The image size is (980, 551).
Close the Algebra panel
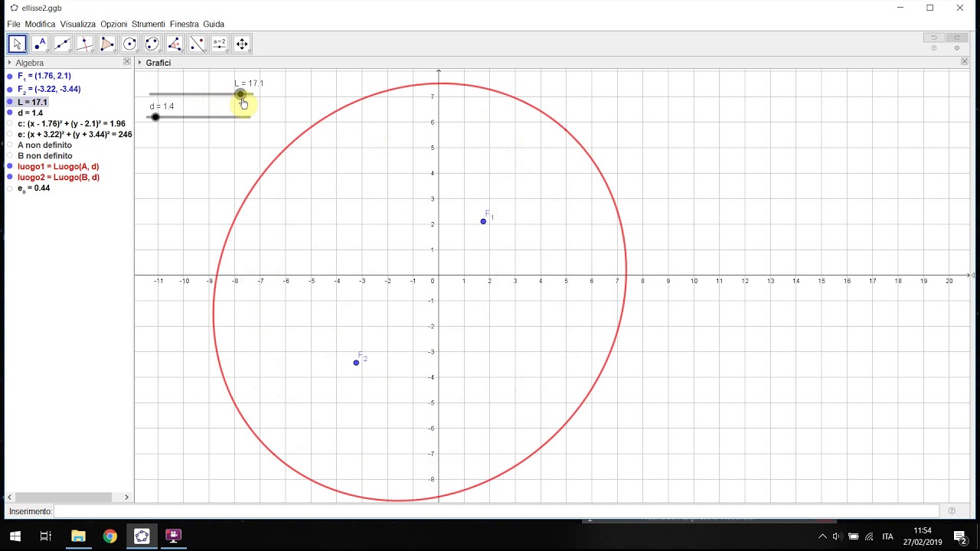coord(127,62)
